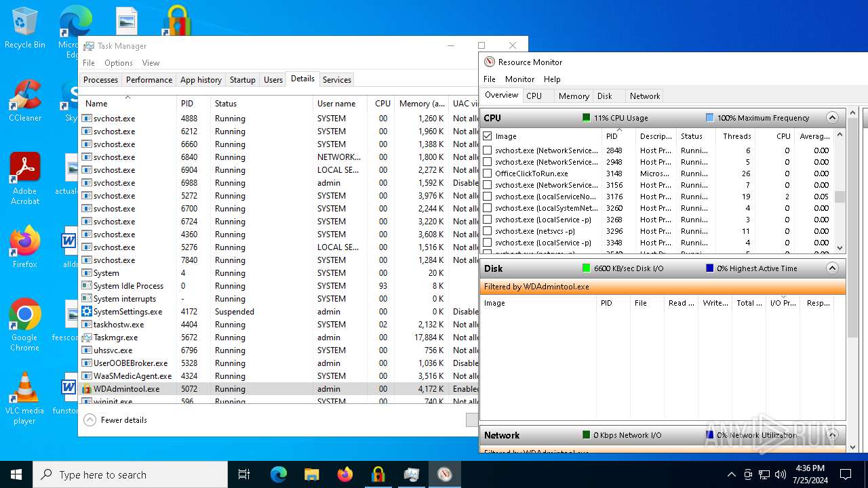
Task: Check the OfficeClickToRun.exe checkbox
Action: tap(488, 174)
